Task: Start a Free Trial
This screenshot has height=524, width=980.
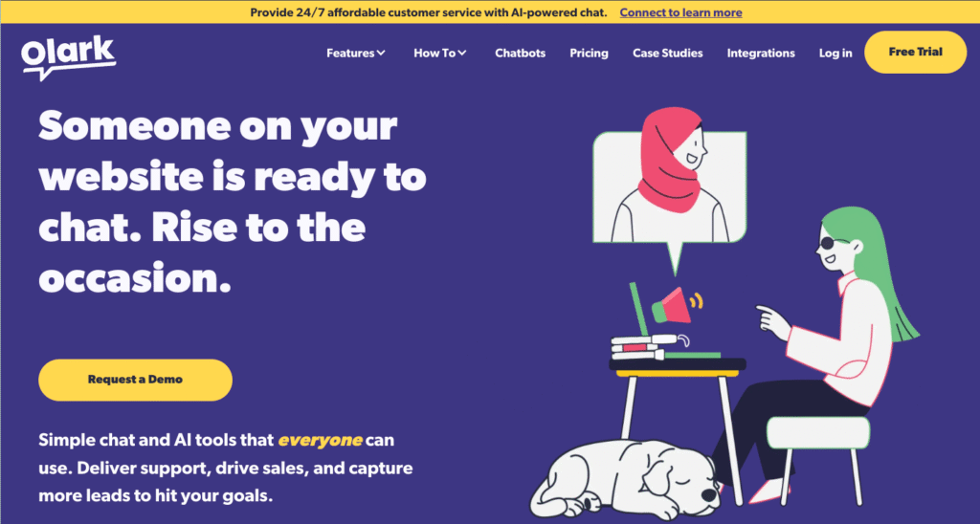Action: tap(915, 52)
